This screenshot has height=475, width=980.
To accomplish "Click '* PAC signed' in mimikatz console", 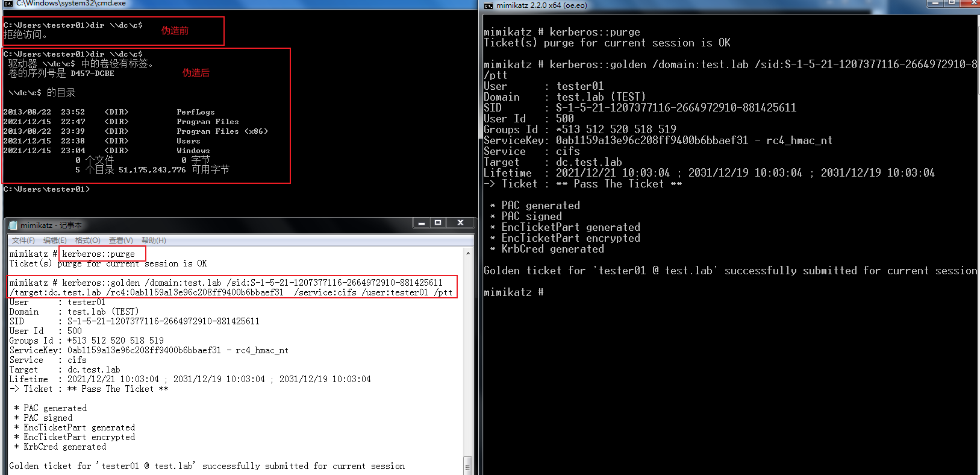I will point(526,216).
